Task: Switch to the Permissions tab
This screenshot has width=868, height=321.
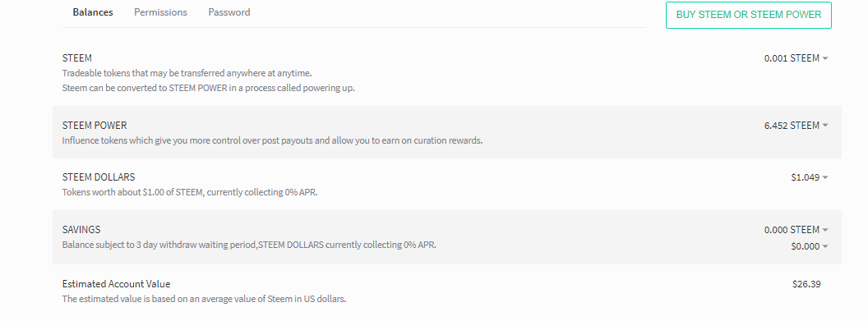Action: pos(160,12)
